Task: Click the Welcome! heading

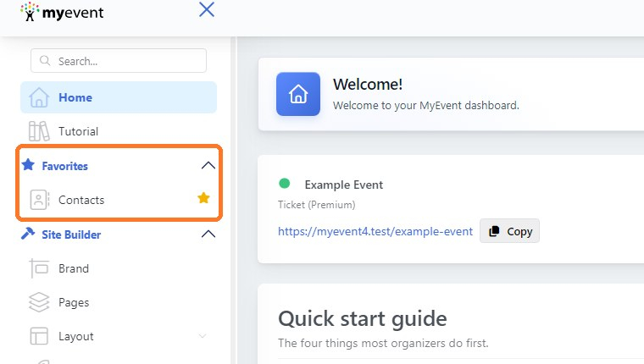Action: pyautogui.click(x=368, y=84)
